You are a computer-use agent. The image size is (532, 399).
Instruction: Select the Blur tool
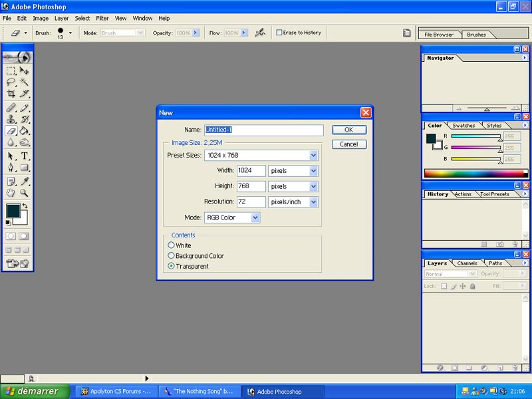pyautogui.click(x=11, y=142)
